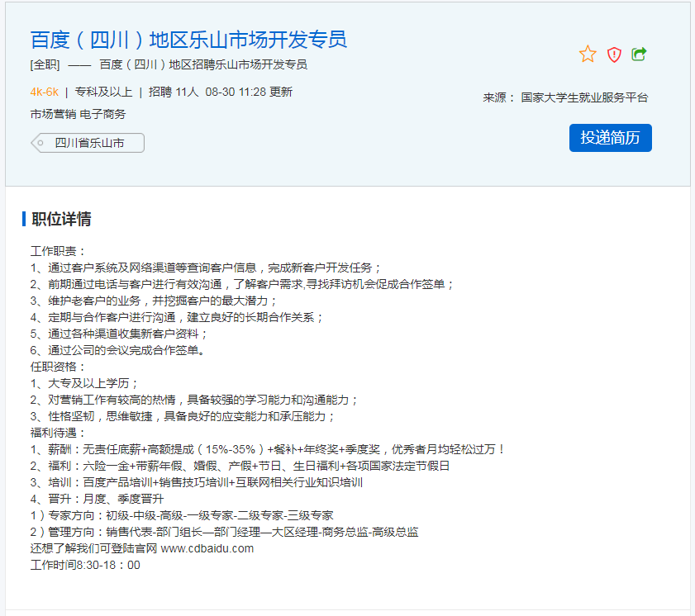Click the green share icon

639,54
